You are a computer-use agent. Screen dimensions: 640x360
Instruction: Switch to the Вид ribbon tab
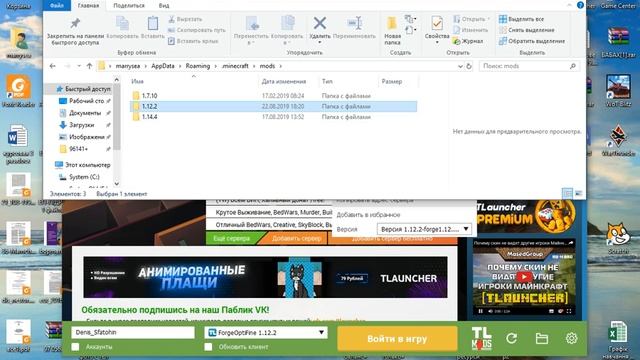164,6
